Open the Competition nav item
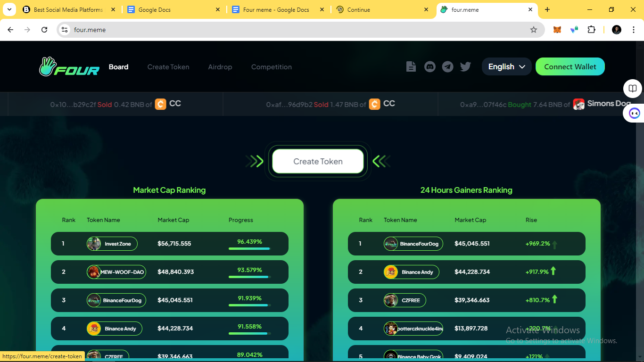This screenshot has height=362, width=644. [x=272, y=67]
